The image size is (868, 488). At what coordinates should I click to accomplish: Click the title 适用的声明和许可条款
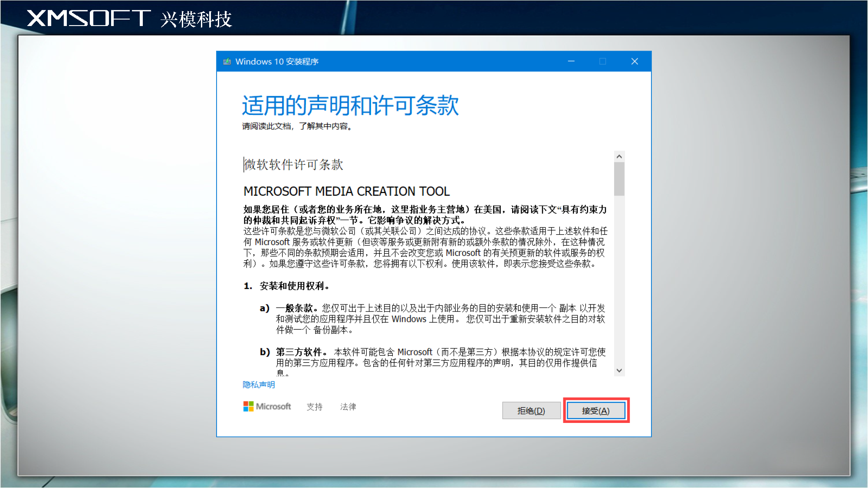(350, 105)
